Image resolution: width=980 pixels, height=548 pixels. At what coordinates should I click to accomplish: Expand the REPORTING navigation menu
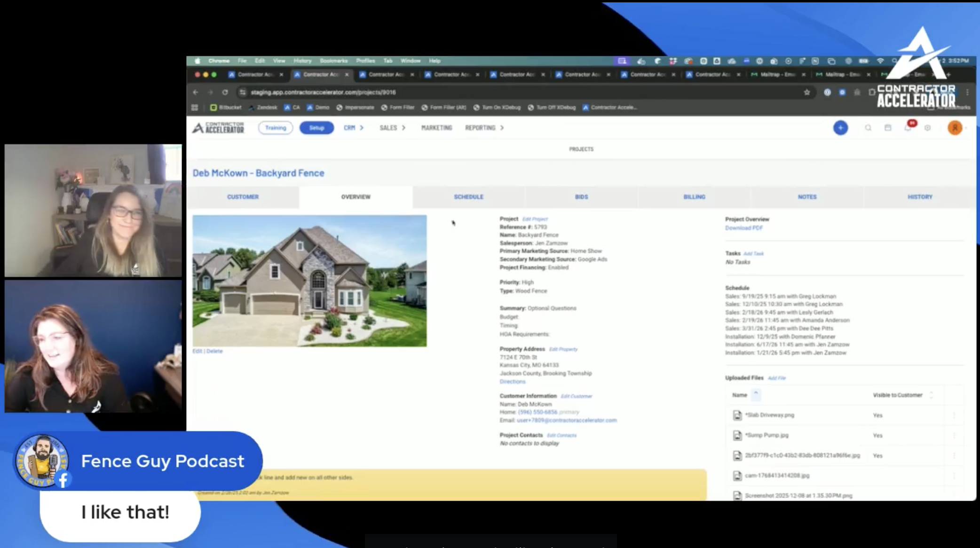point(484,128)
